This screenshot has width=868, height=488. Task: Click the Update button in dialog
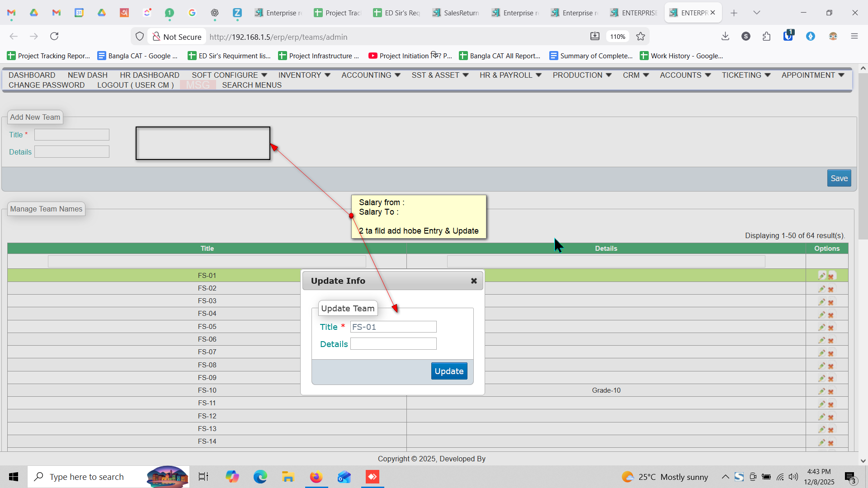[449, 371]
